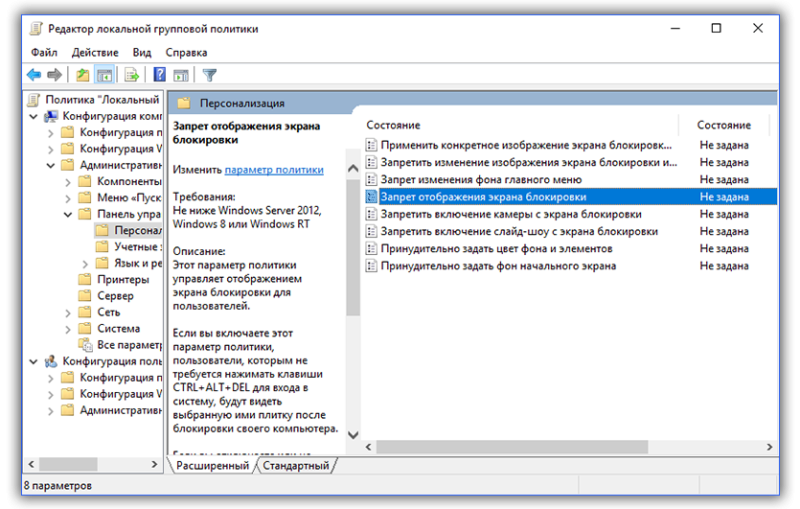Toggle the show/hide action pane icon
This screenshot has height=509, width=800.
click(x=180, y=75)
